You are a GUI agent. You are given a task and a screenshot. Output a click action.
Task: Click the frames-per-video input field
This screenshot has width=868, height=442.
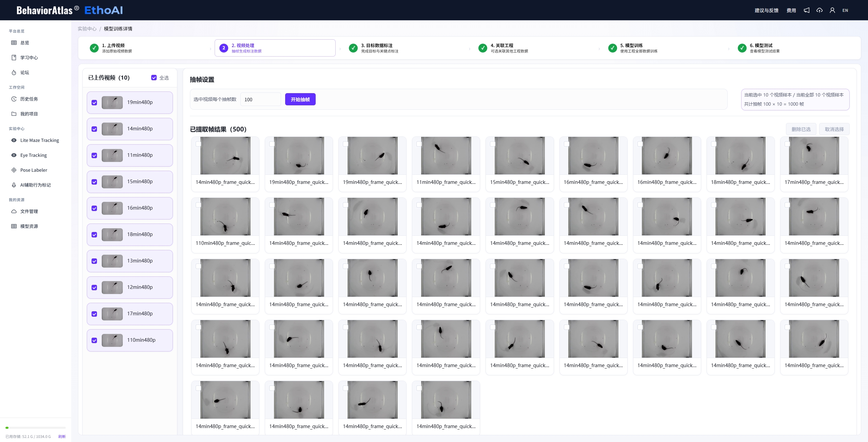coord(260,99)
